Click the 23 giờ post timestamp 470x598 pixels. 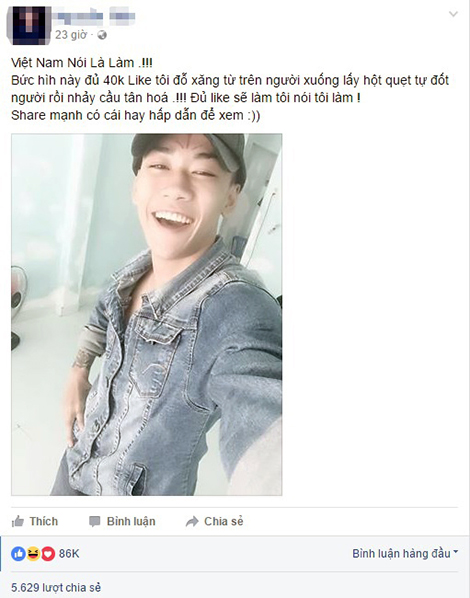click(71, 35)
